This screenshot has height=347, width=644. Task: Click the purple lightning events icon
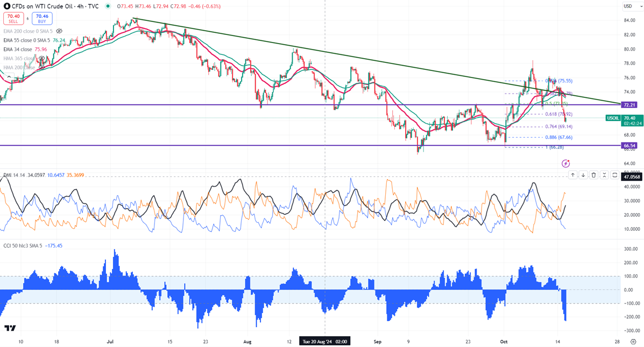tap(565, 164)
